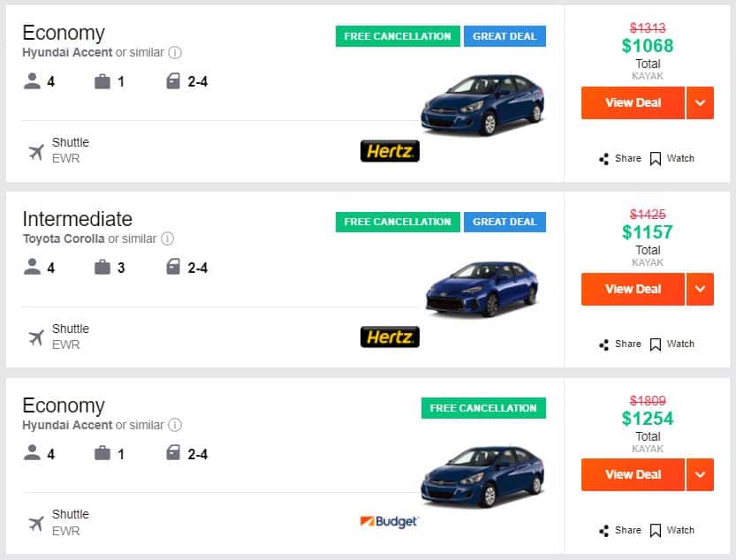Click the Hertz logo on first Economy listing

coord(390,151)
